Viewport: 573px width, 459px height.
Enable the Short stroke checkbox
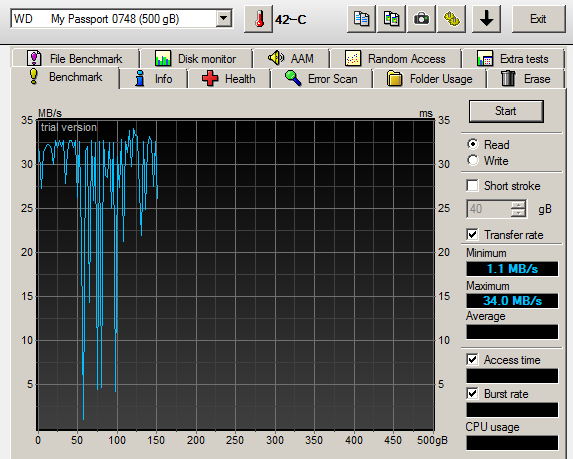(x=473, y=186)
